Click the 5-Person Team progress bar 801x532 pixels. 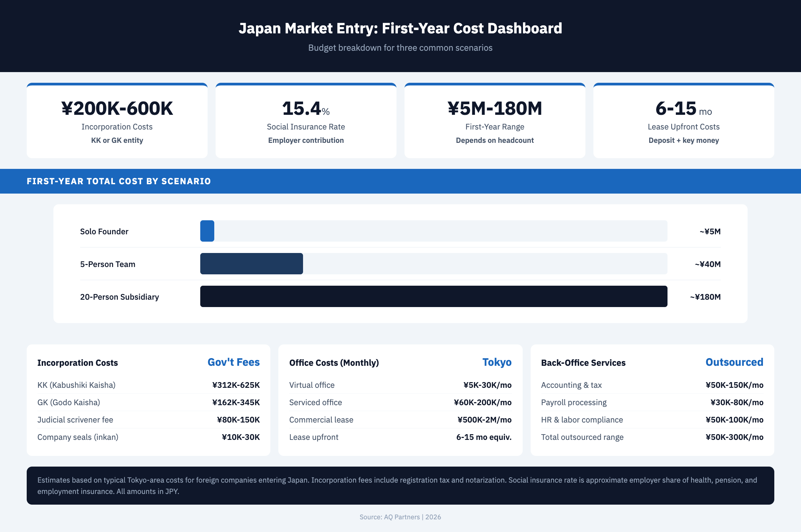pos(251,264)
